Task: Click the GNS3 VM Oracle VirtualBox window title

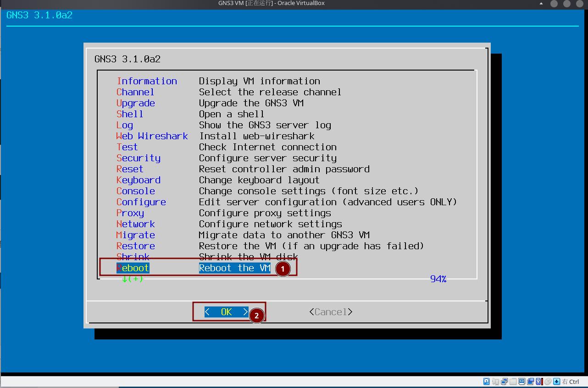Action: click(272, 3)
